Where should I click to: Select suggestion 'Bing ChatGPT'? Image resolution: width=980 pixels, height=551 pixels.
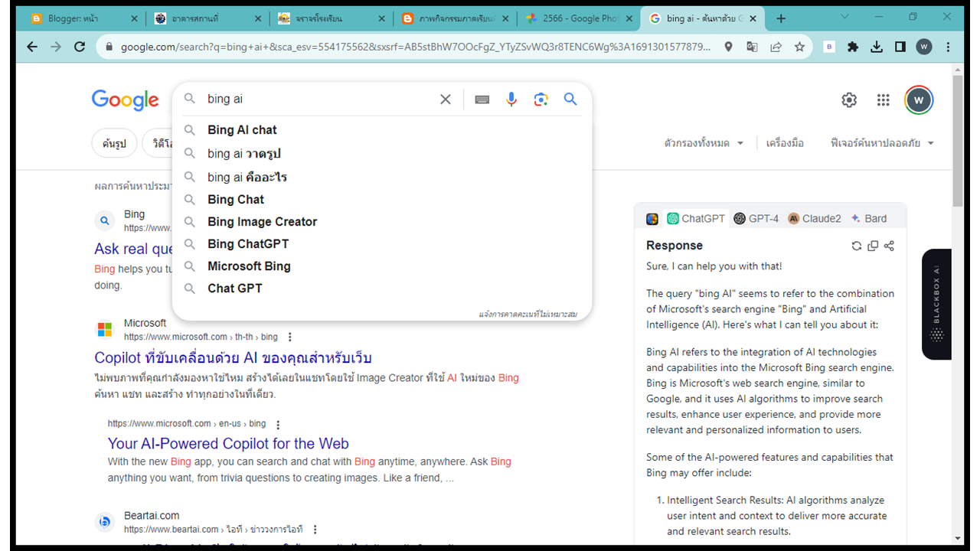click(382, 244)
